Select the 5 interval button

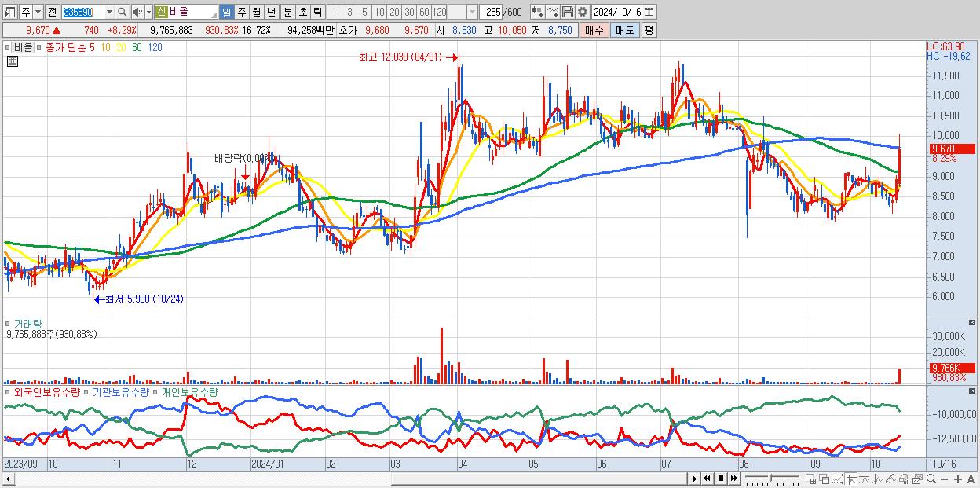tap(364, 12)
